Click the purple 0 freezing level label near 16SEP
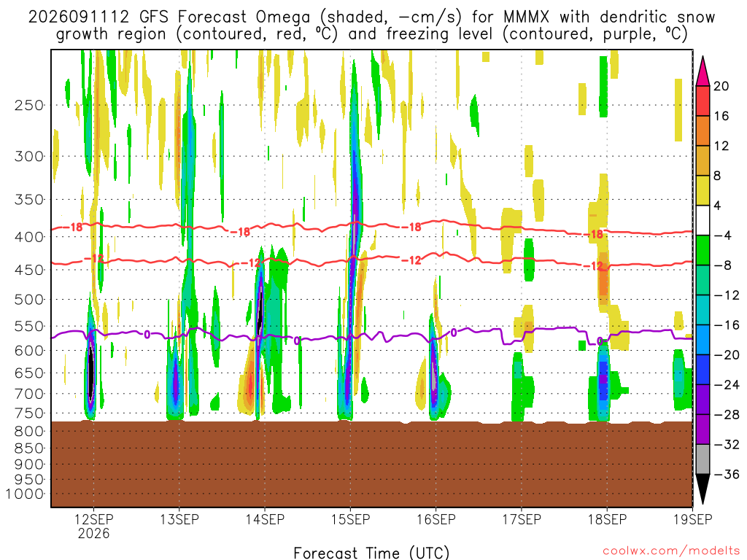Viewport: 747px width, 560px height. click(454, 332)
